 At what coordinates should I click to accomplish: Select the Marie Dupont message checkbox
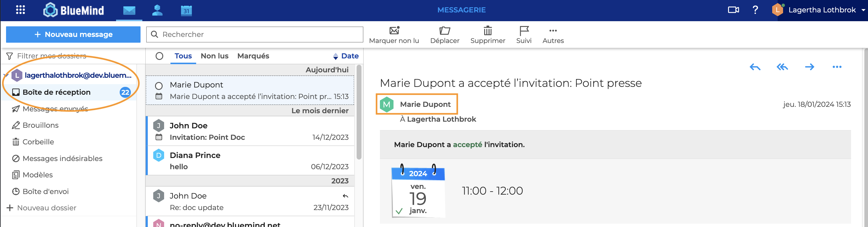159,86
